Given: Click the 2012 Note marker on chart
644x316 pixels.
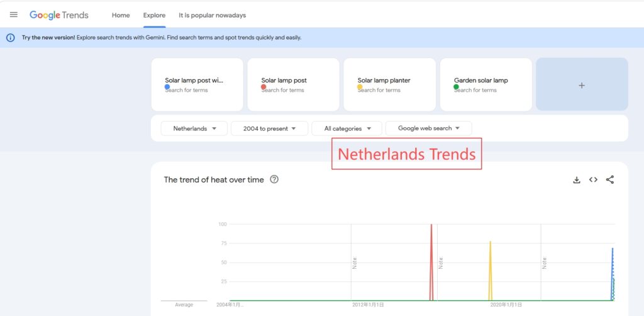Looking at the screenshot, I should (x=355, y=262).
